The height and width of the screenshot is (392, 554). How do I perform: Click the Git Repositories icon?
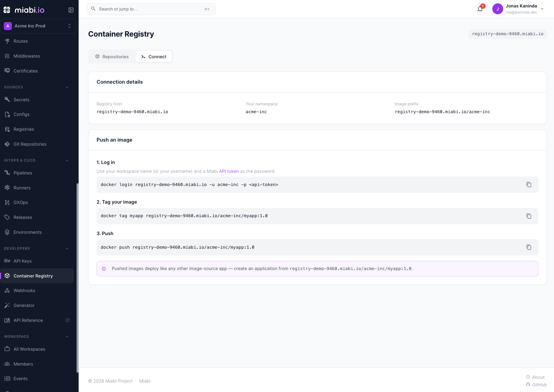point(7,144)
